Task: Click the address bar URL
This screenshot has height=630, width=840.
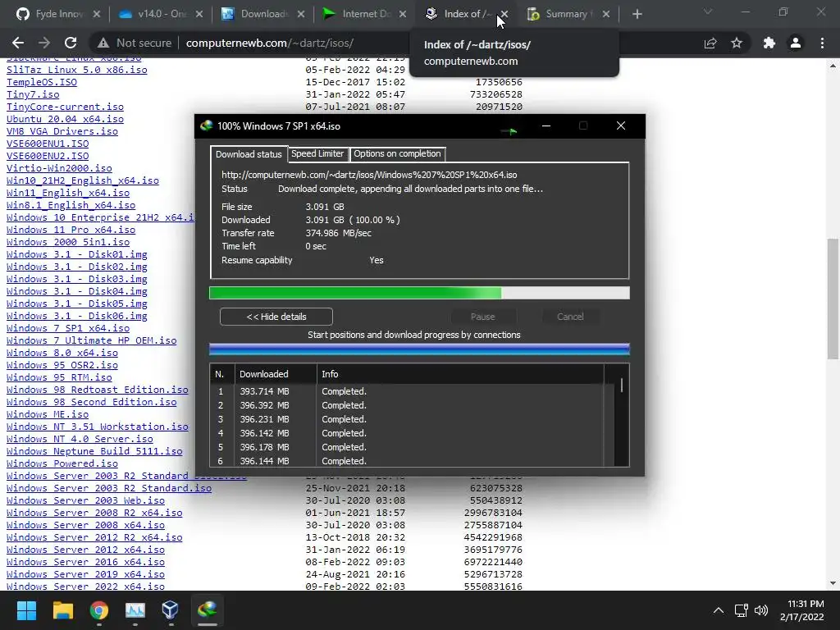Action: (x=269, y=43)
